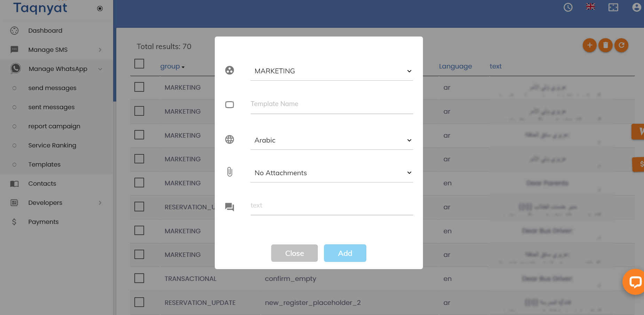Screen dimensions: 644x315
Task: Open the No Attachments dropdown
Action: pyautogui.click(x=332, y=173)
